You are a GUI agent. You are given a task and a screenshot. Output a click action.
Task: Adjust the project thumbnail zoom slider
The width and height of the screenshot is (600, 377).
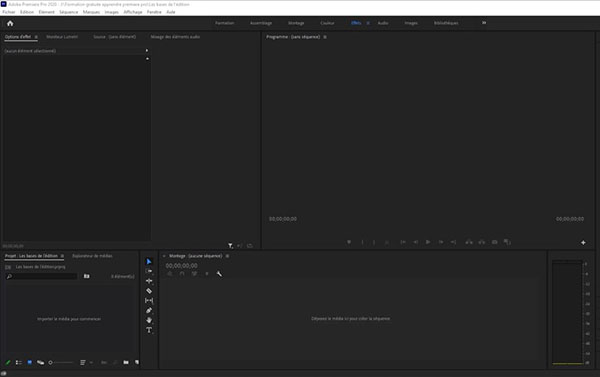[x=60, y=362]
